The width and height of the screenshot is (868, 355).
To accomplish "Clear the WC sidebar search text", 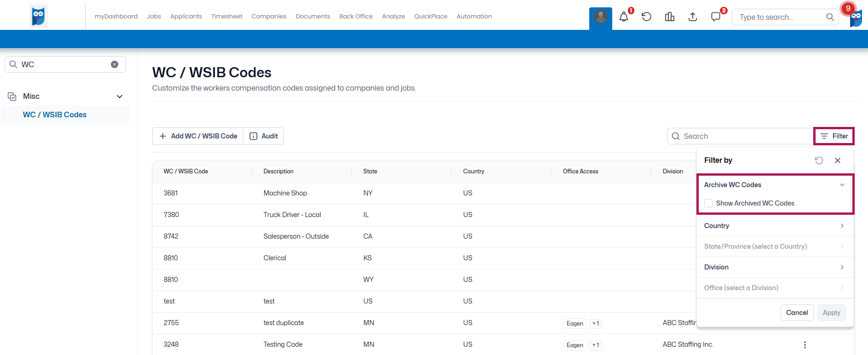I will tap(115, 64).
